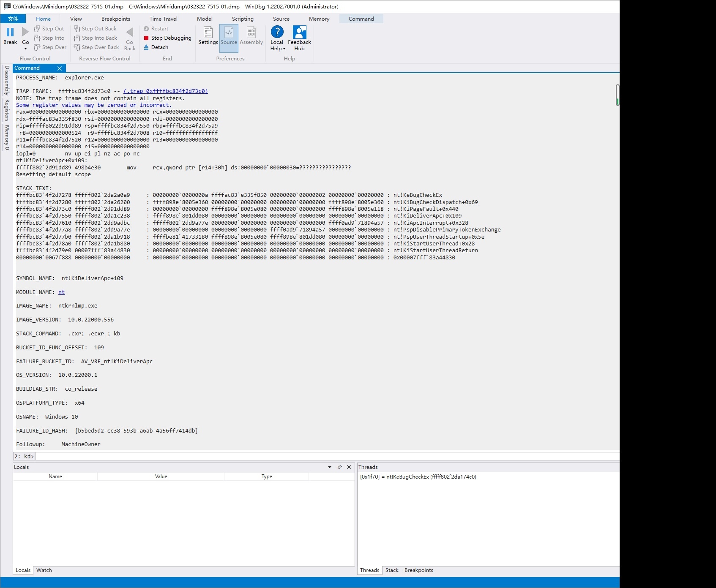716x588 pixels.
Task: Close the Command window tab
Action: click(60, 68)
